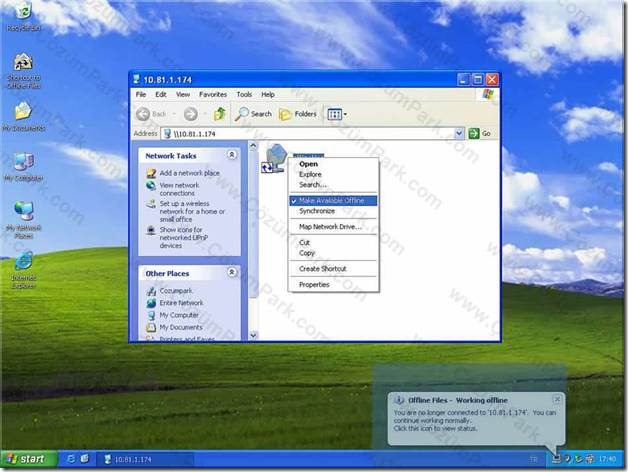Viewport: 628px width, 472px height.
Task: Choose Search... from context menu
Action: [333, 185]
